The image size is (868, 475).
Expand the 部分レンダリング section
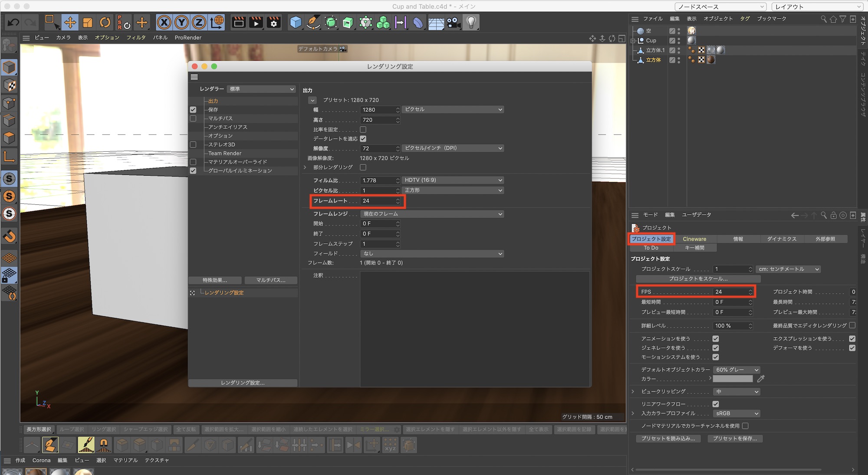coord(305,167)
